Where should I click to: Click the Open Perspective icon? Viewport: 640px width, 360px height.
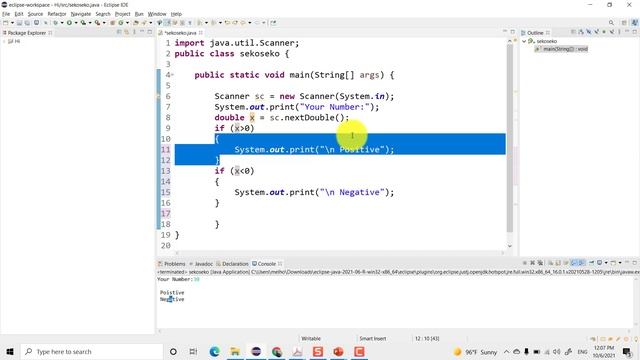[x=624, y=22]
